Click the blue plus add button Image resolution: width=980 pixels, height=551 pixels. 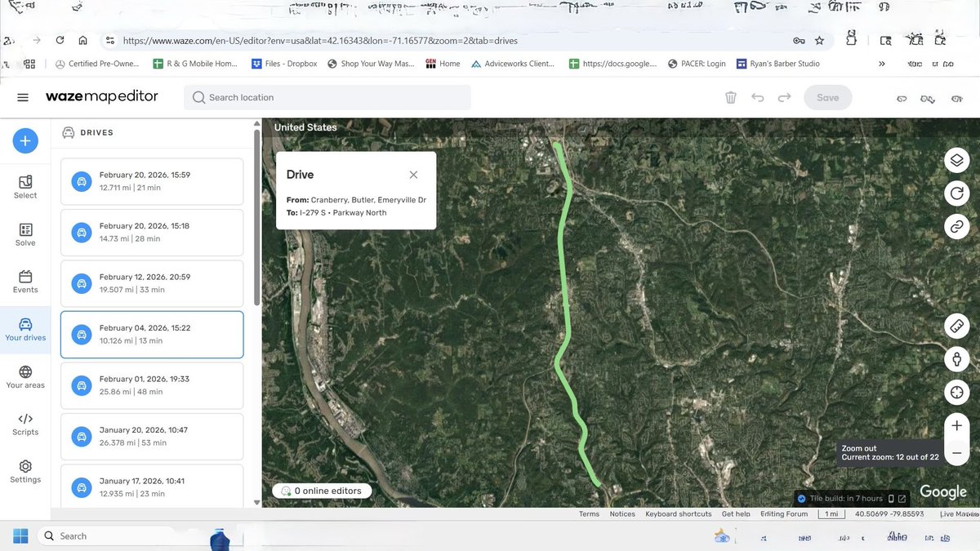[25, 140]
